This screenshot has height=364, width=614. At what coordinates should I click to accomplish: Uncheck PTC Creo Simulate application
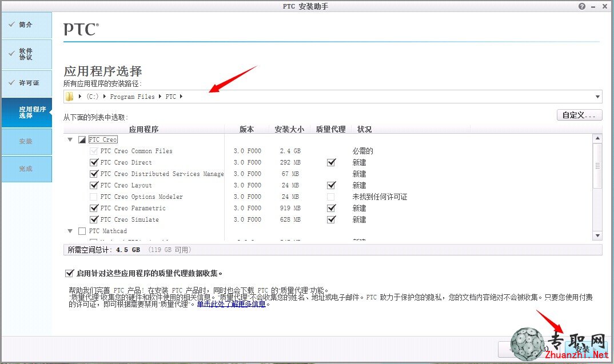tap(94, 219)
